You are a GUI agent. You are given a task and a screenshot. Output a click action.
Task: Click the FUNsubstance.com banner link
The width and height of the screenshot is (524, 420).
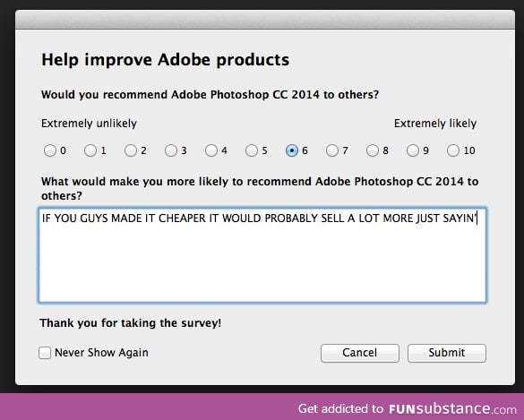[407, 408]
